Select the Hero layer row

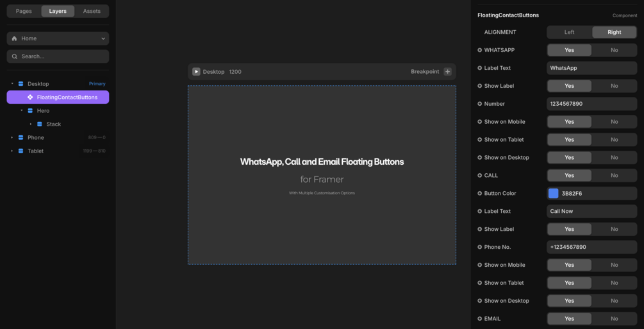point(58,110)
